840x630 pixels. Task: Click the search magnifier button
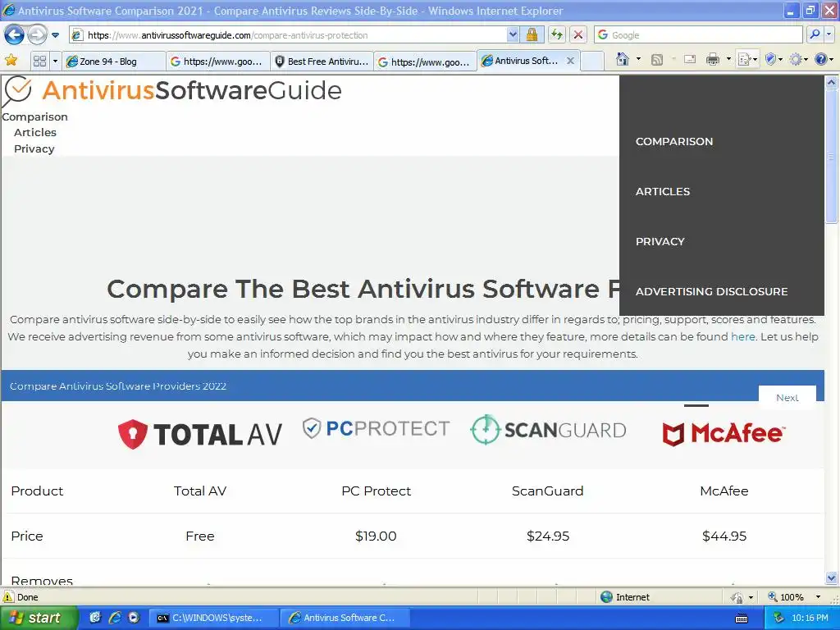click(x=815, y=35)
